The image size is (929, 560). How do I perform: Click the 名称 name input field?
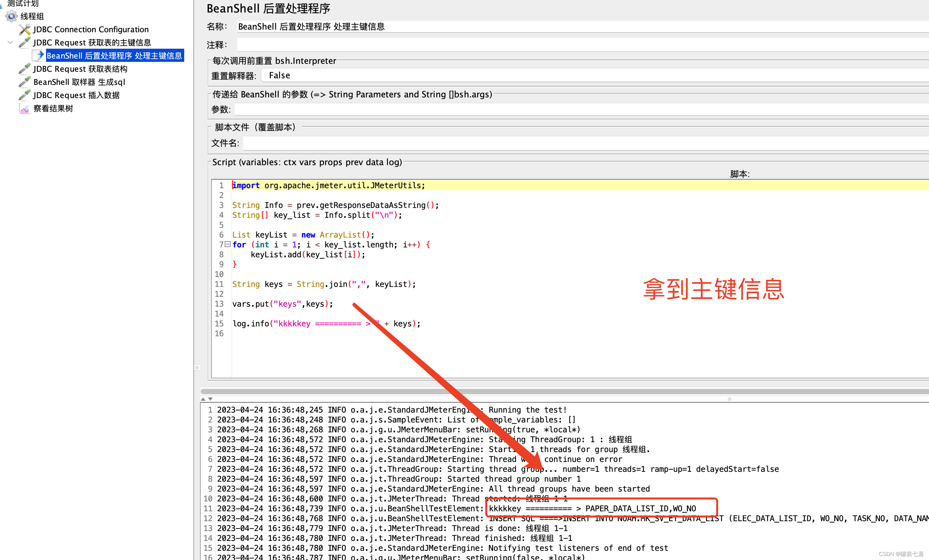(583, 27)
